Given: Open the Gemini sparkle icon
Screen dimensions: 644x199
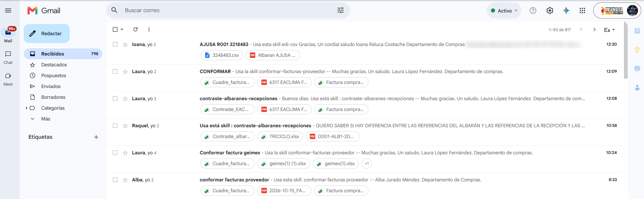Looking at the screenshot, I should (x=566, y=10).
